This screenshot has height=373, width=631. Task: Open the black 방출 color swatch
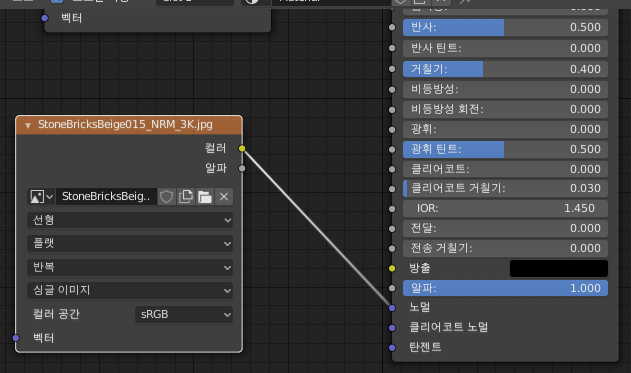point(559,268)
